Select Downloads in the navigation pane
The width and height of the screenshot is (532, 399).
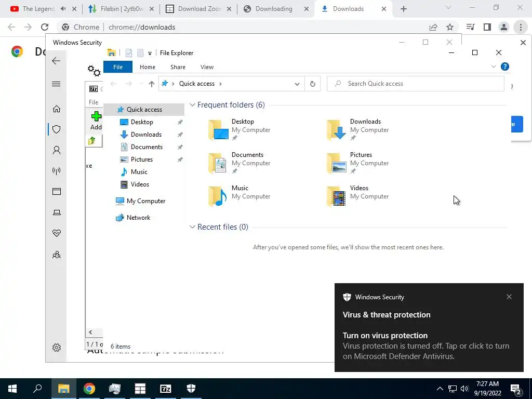pyautogui.click(x=146, y=135)
